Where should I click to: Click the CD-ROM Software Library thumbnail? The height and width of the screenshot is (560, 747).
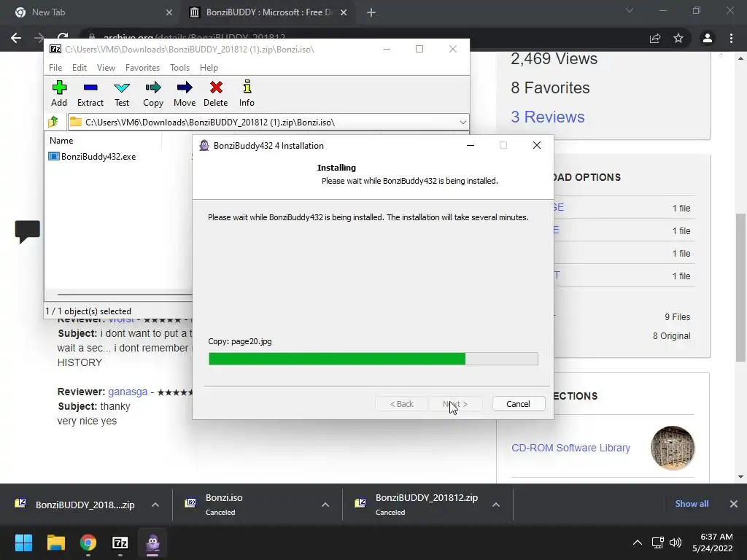tap(673, 448)
